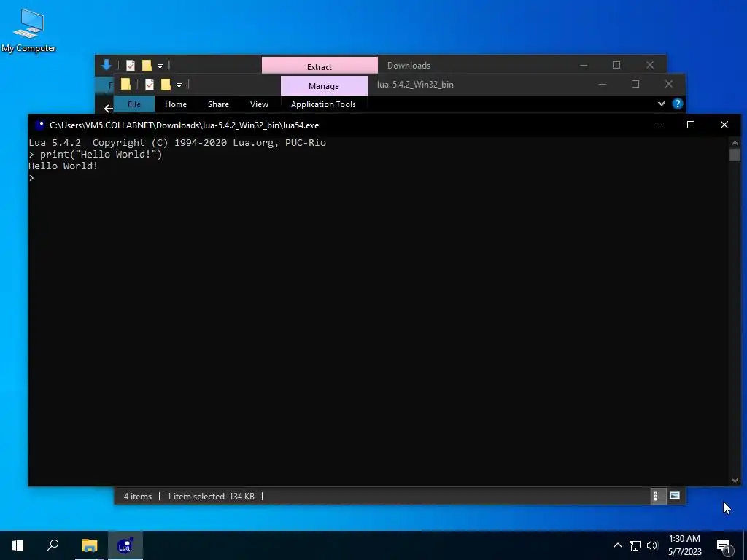Click the console vertical scrollbar thumb
The image size is (747, 560).
click(x=735, y=155)
